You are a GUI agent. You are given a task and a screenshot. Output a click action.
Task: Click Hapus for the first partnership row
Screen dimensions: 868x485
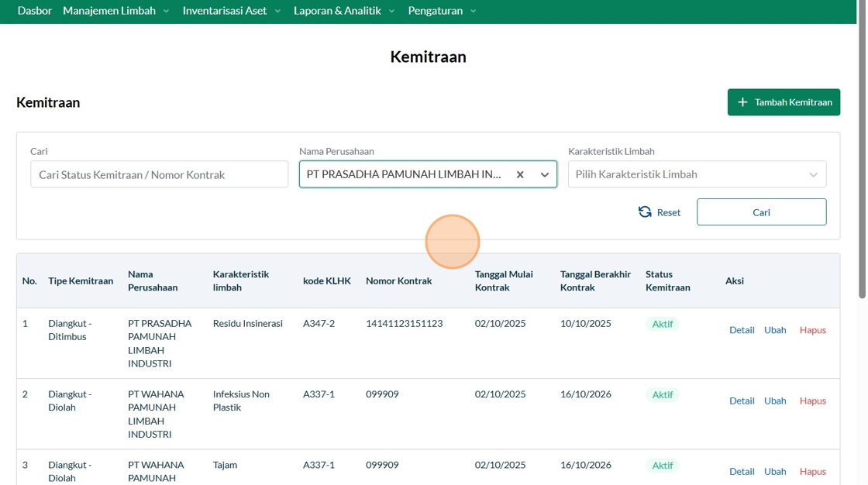(812, 330)
